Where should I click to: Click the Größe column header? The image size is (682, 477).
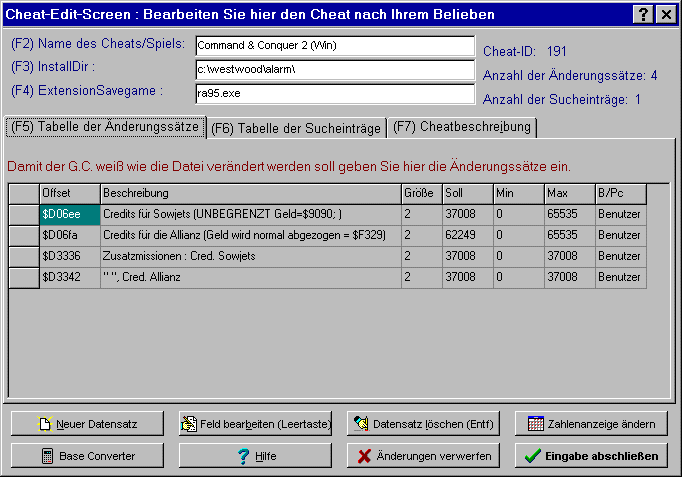click(x=422, y=193)
